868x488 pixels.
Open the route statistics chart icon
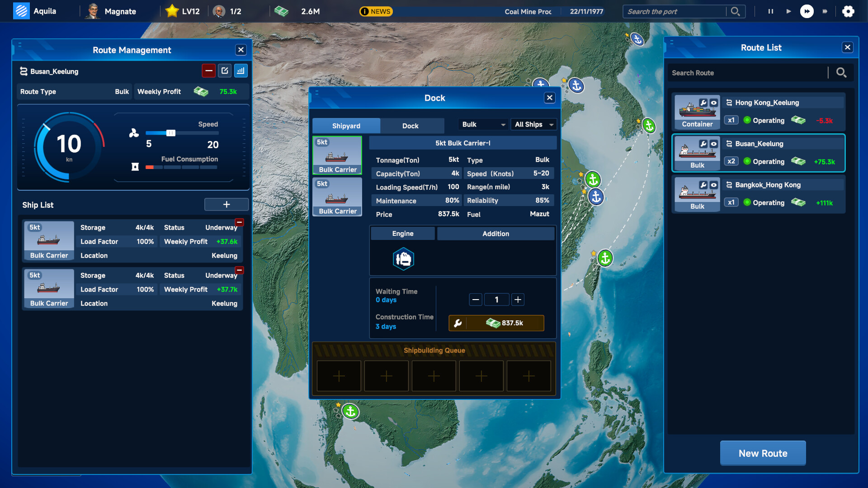pos(241,70)
